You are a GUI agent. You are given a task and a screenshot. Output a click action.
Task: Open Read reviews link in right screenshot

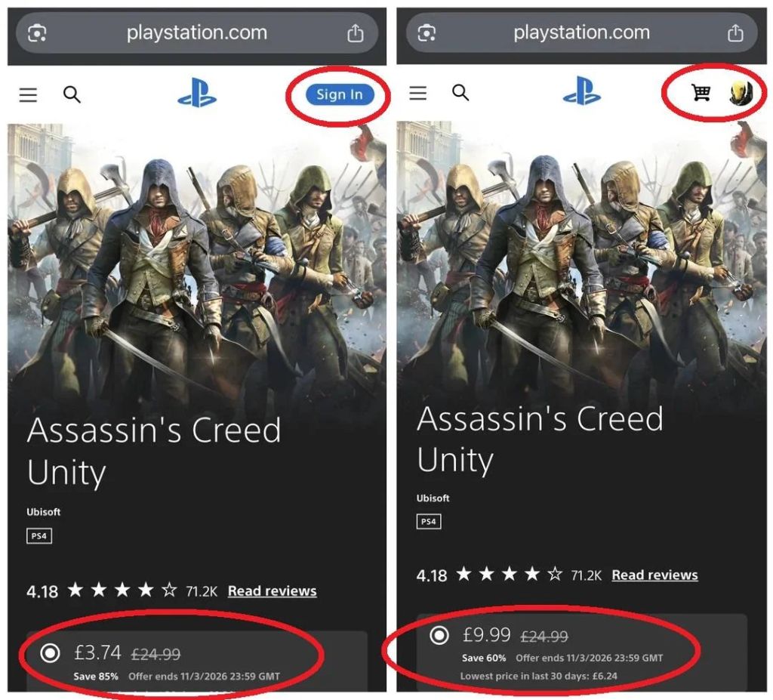click(x=654, y=575)
